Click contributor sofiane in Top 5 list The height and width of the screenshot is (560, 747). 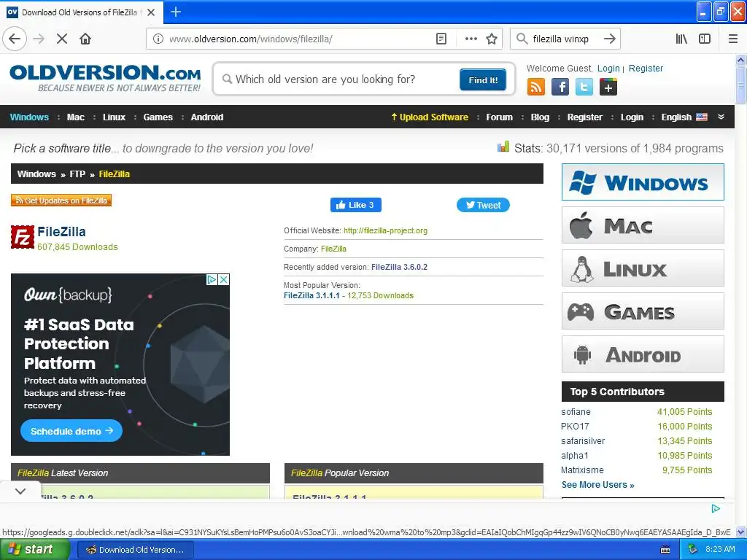(576, 412)
